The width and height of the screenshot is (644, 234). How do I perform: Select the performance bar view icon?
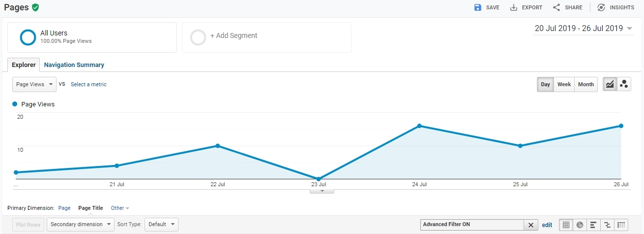[593, 225]
